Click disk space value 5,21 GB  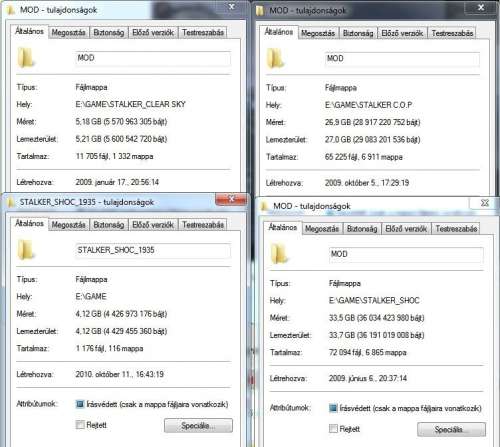(x=121, y=139)
